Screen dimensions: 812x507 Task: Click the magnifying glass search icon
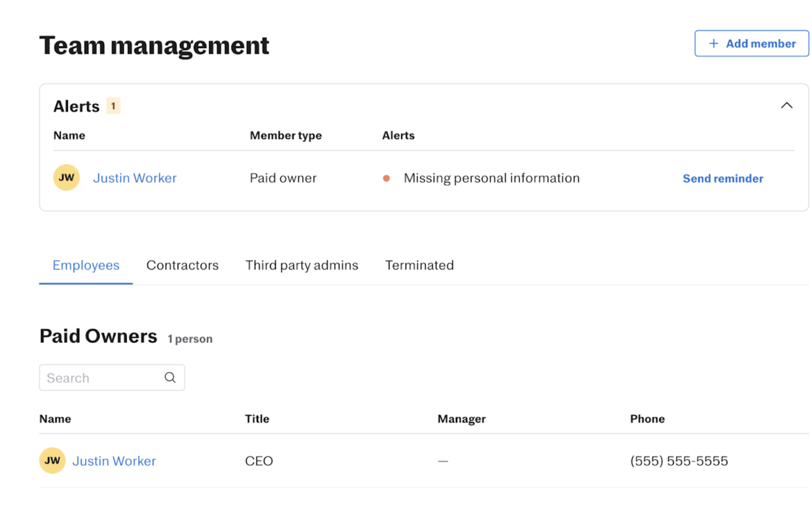click(x=170, y=378)
